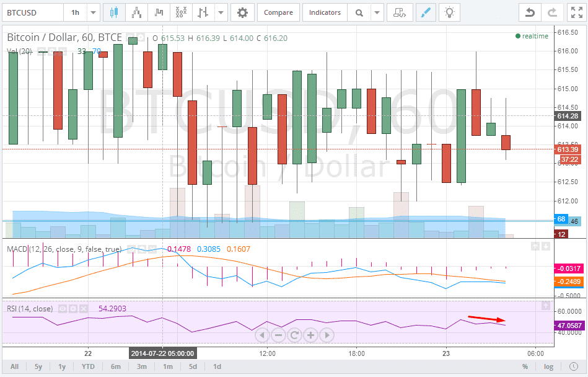Open the time interval dropdown arrow
588x377 pixels.
(x=93, y=12)
